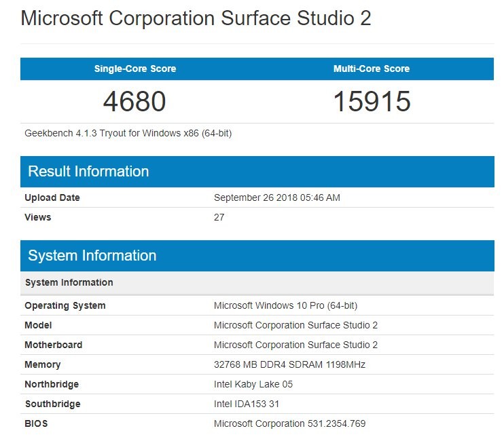Click the Result Information section header

coord(257,172)
